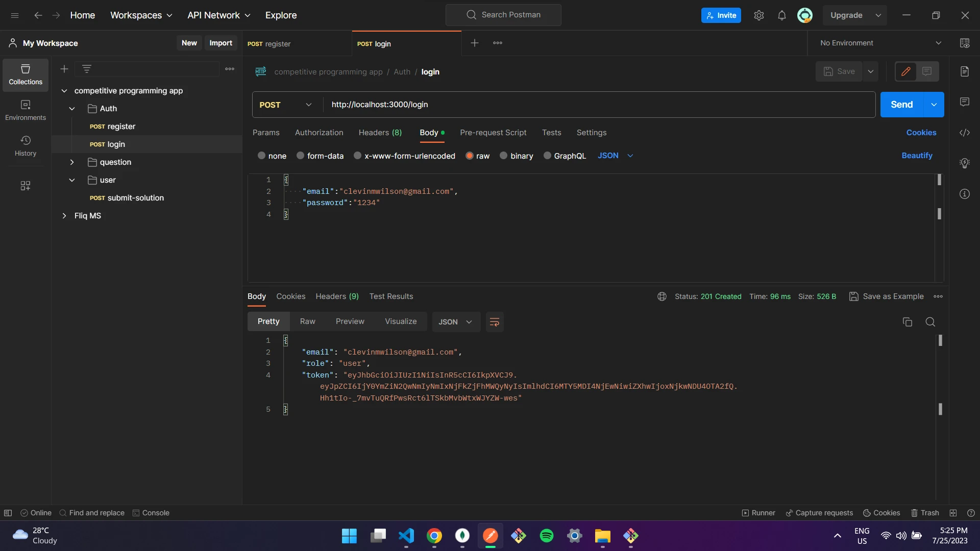Image resolution: width=980 pixels, height=551 pixels.
Task: Open the No Environment selector dropdown
Action: tap(880, 43)
